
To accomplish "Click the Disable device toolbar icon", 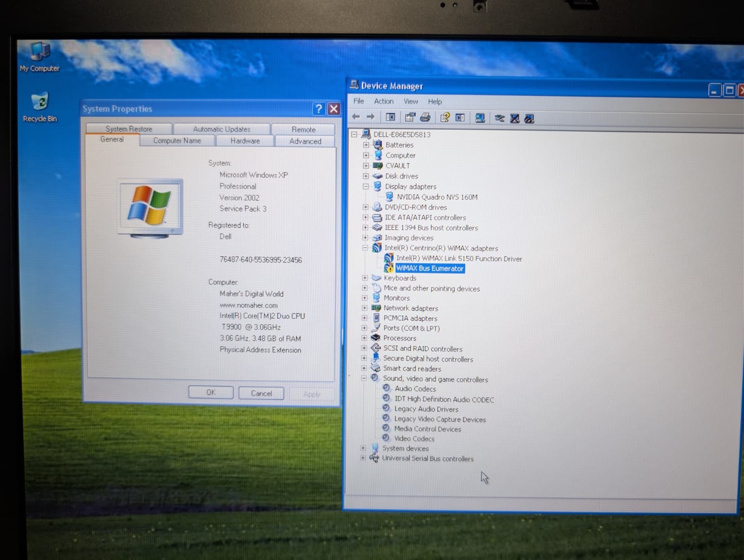I will pos(529,119).
